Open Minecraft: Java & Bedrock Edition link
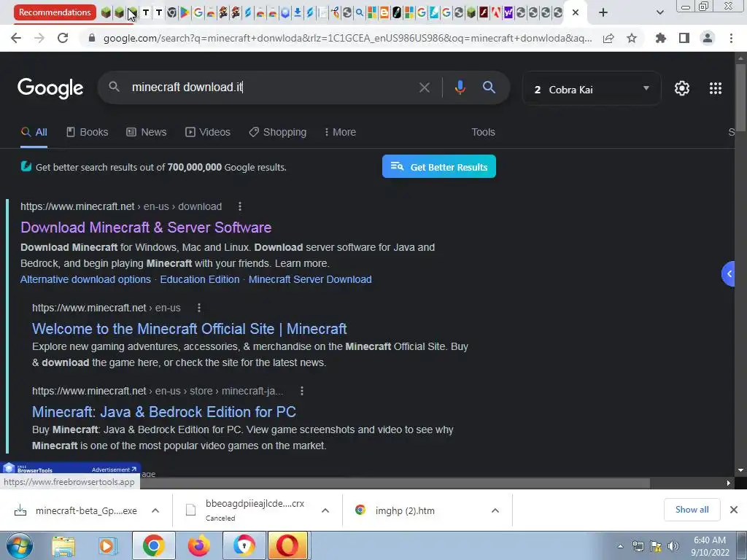Screen dimensions: 747x560 (164, 412)
